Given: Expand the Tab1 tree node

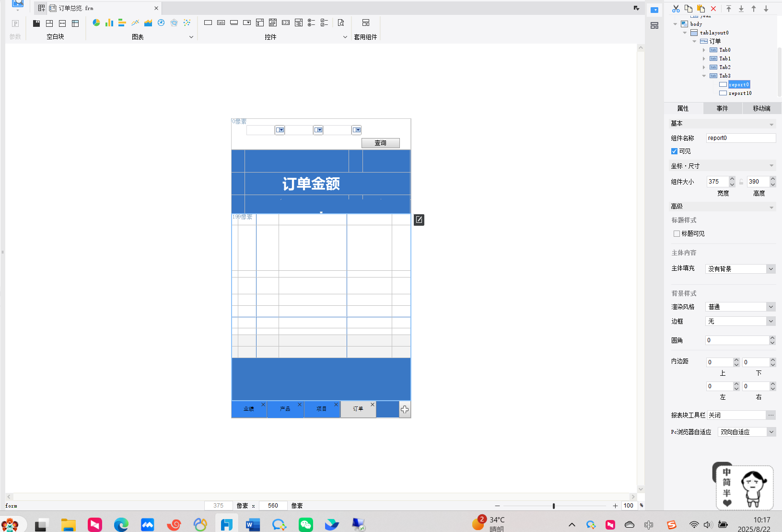Looking at the screenshot, I should click(704, 58).
